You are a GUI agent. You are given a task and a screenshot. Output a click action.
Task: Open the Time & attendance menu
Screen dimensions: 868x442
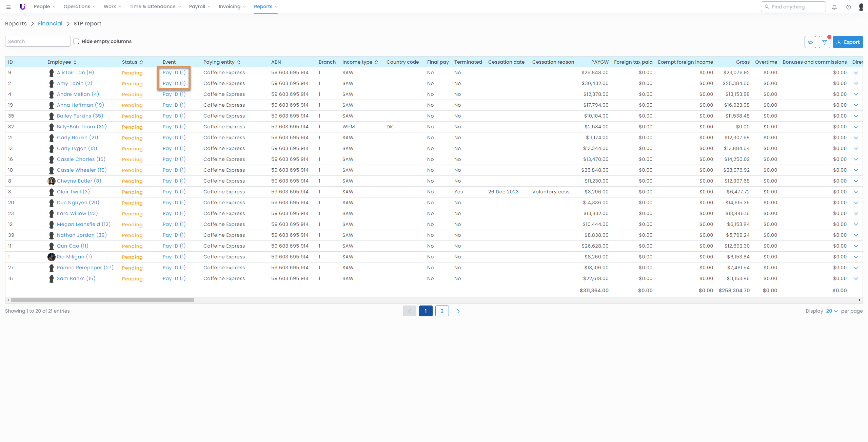[x=155, y=6]
